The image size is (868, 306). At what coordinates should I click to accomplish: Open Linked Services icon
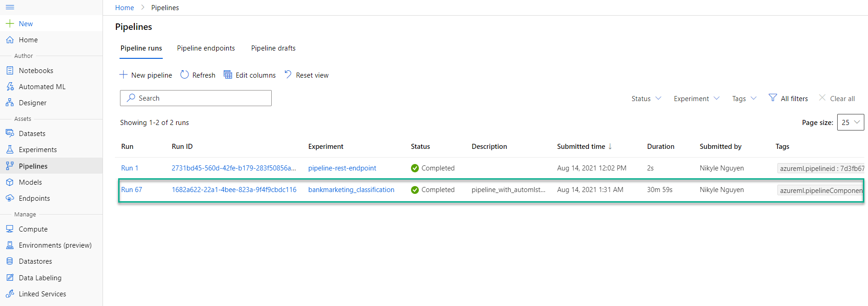click(10, 294)
